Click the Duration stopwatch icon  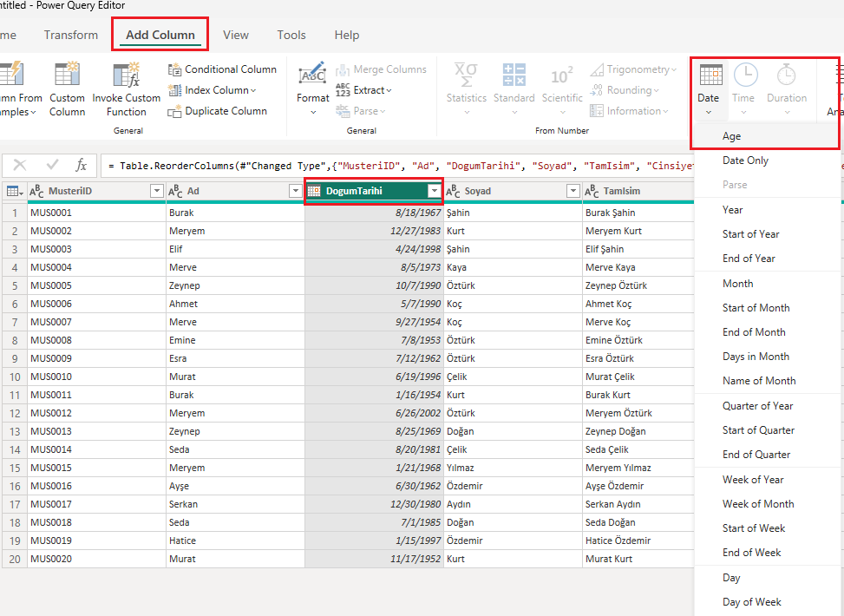tap(786, 75)
